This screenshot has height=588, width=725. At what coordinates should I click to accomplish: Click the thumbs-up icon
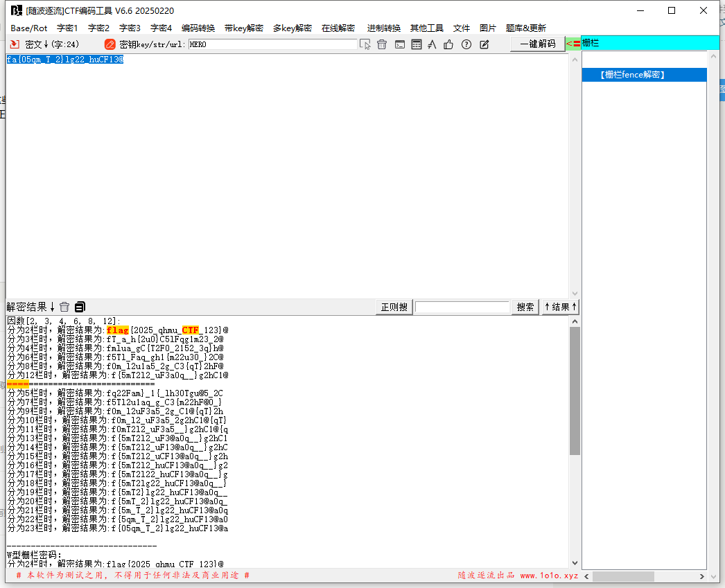click(448, 44)
